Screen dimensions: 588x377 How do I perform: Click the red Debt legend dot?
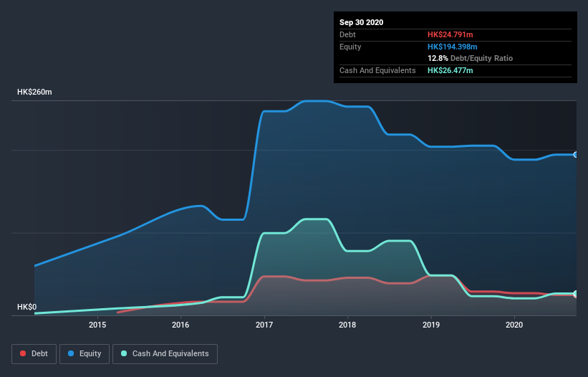point(23,353)
